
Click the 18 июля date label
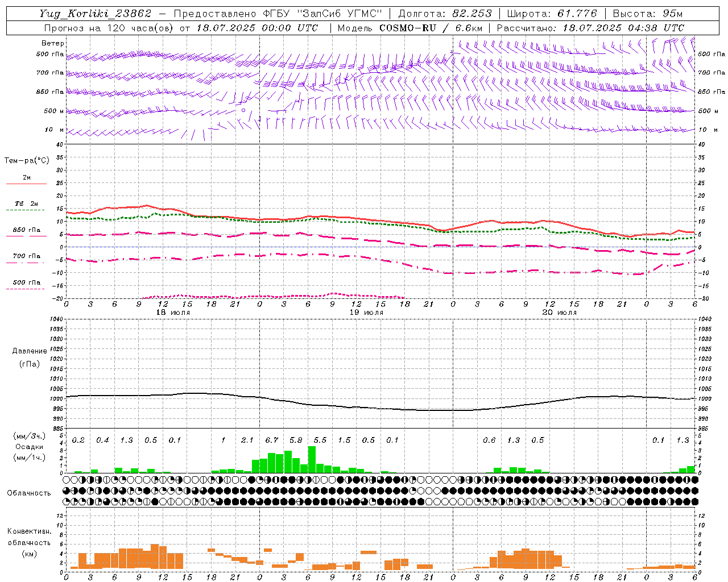(x=173, y=313)
